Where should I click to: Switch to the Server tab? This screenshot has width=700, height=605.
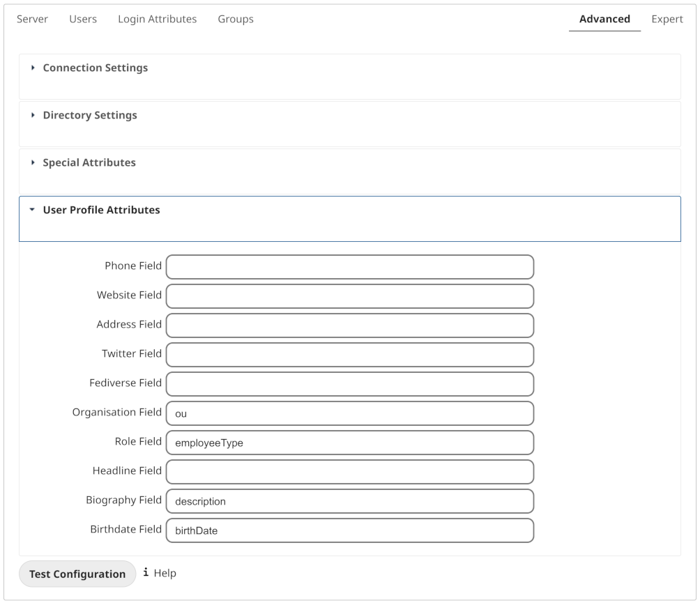coord(32,19)
